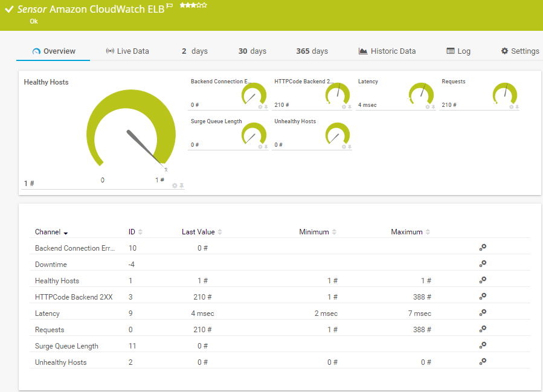Viewport: 543px width, 392px height.
Task: Open settings gear on Healthy Hosts gauge
Action: (x=175, y=185)
